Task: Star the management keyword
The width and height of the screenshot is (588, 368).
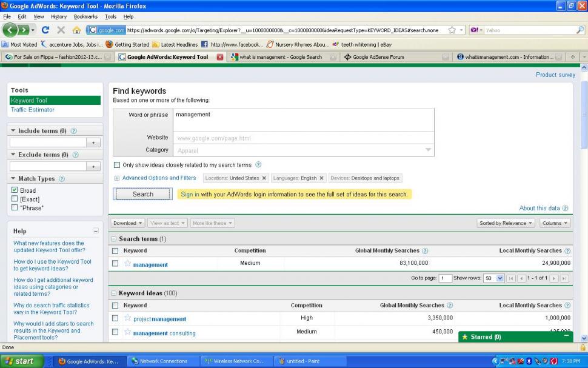Action: 127,263
